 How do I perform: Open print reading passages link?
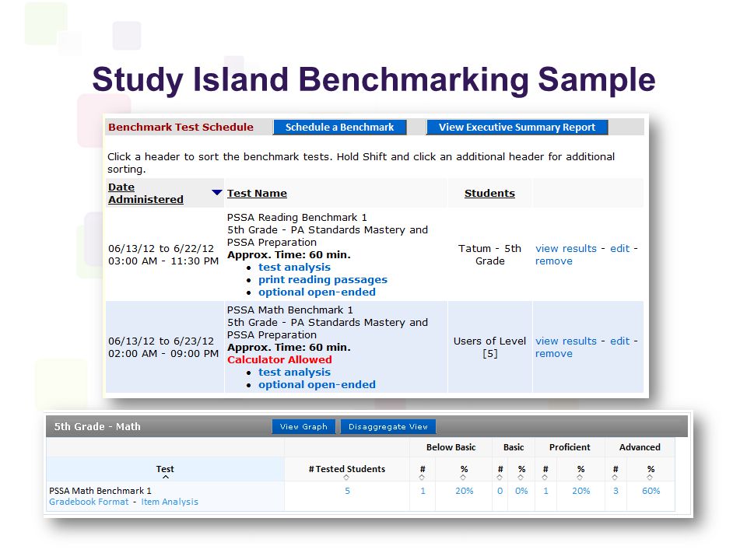323,279
